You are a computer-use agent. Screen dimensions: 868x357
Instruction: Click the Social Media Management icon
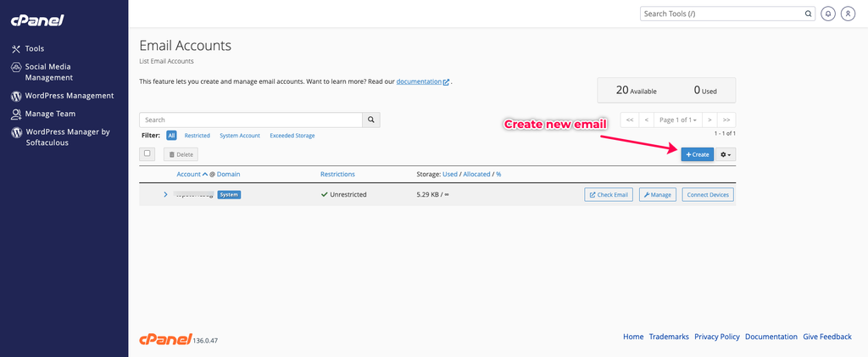click(16, 67)
